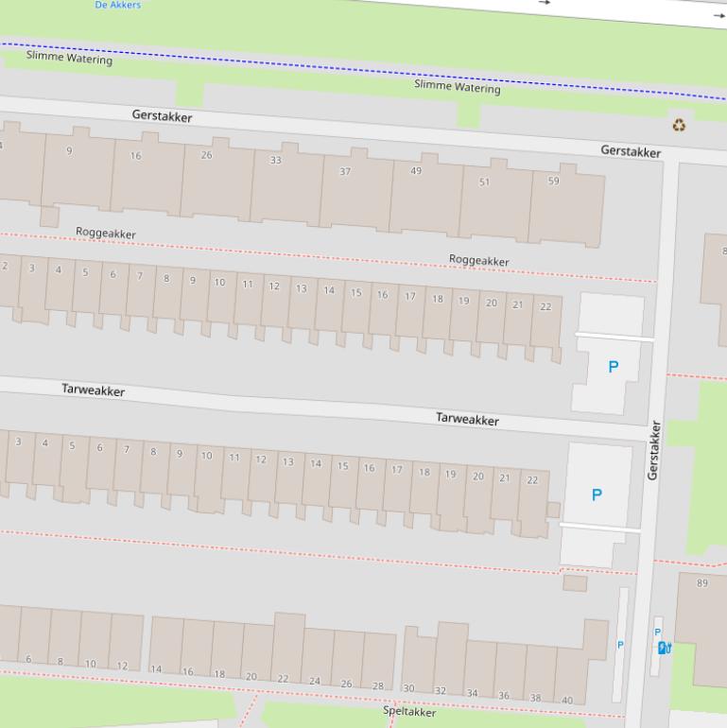The image size is (727, 728).
Task: Click the vertically written Gerstakker street label
Action: [x=653, y=449]
